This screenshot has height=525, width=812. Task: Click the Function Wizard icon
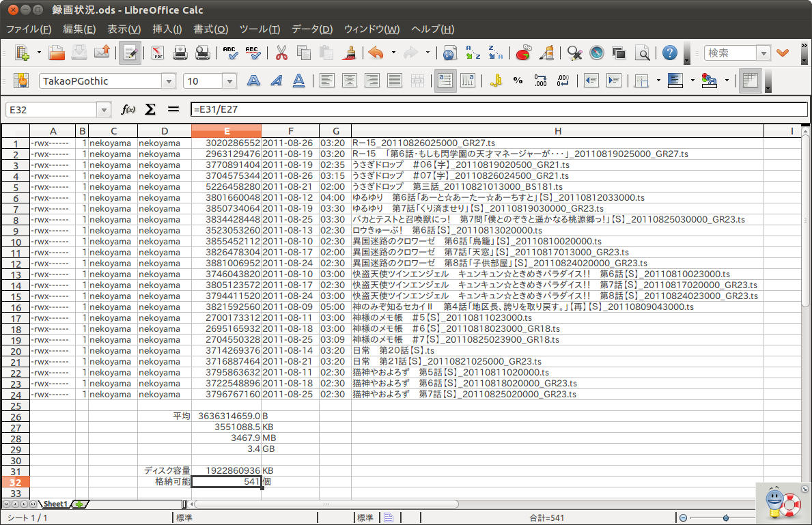(x=128, y=109)
